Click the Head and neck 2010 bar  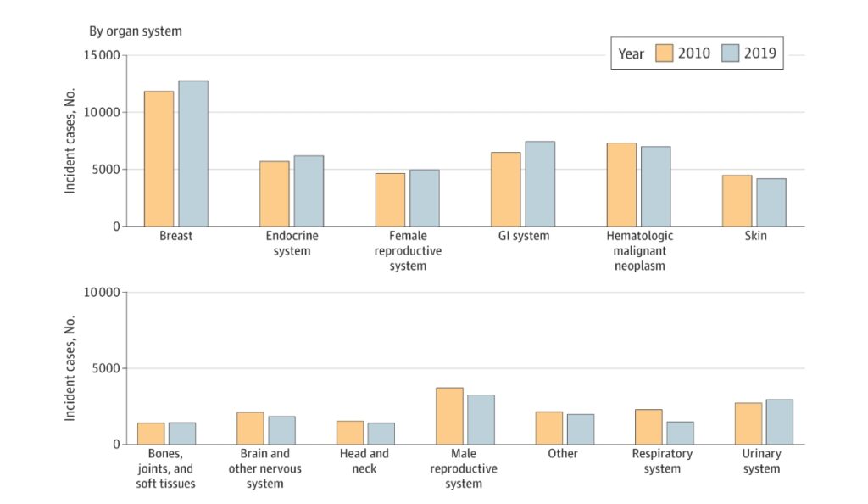tap(350, 433)
